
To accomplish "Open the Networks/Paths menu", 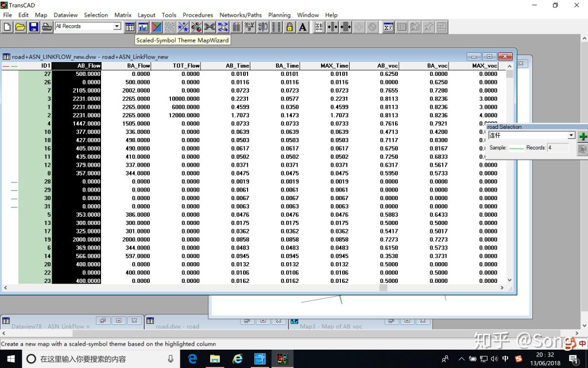I will (x=241, y=15).
